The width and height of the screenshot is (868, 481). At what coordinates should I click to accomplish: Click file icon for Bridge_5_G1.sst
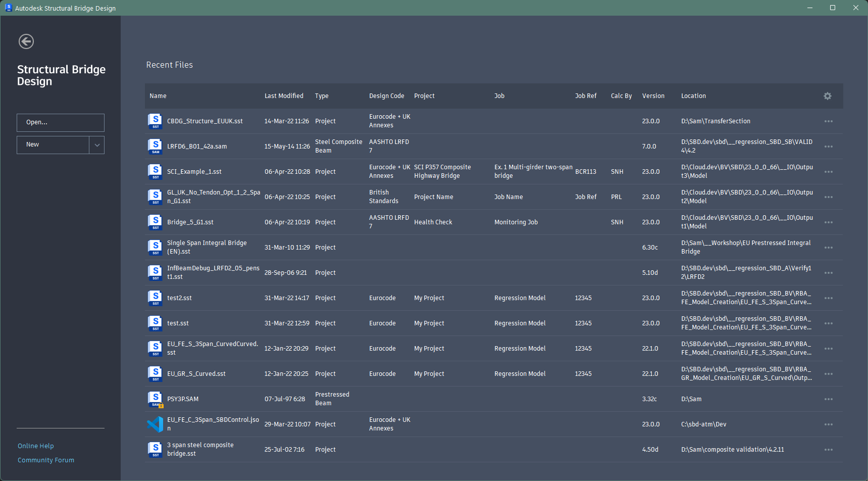click(x=155, y=222)
